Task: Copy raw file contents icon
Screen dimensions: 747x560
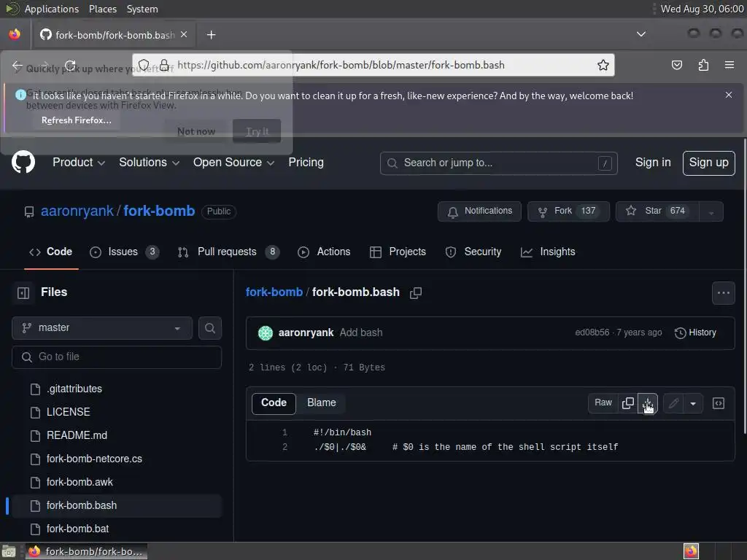Action: coord(628,403)
